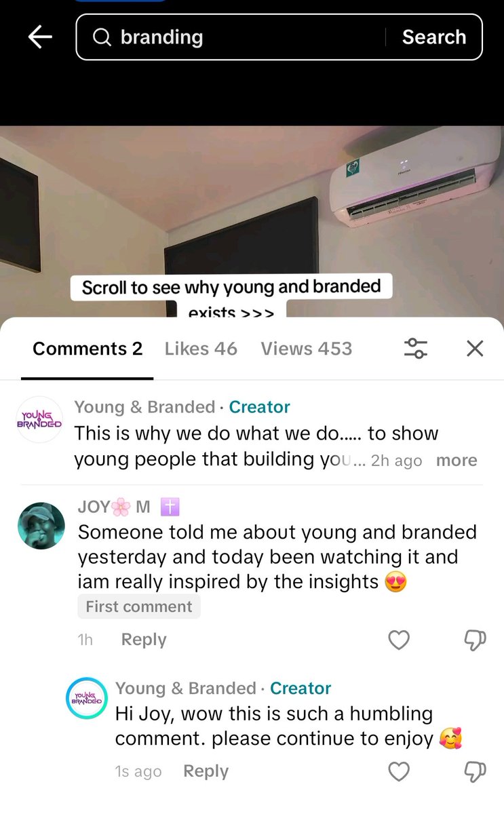Dislike Joy's comment
504x814 pixels.
coord(475,640)
